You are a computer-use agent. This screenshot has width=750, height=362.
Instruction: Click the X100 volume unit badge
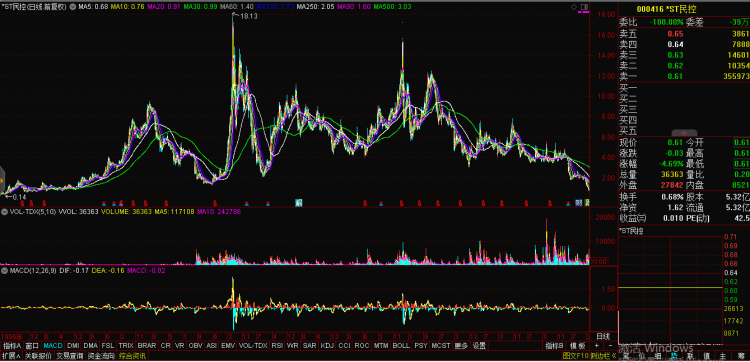tap(598, 261)
